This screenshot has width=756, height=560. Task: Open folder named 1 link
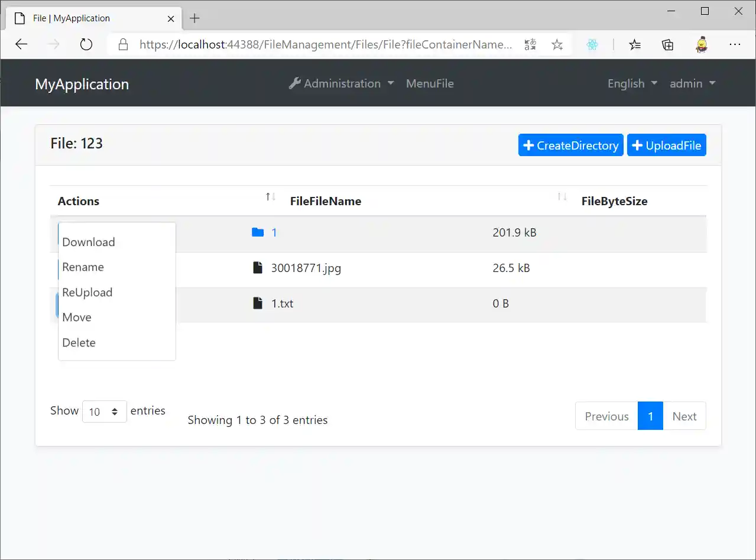274,232
